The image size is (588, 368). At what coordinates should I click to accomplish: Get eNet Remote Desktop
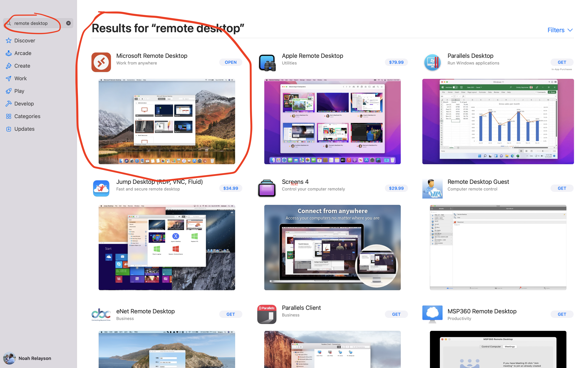click(x=231, y=314)
